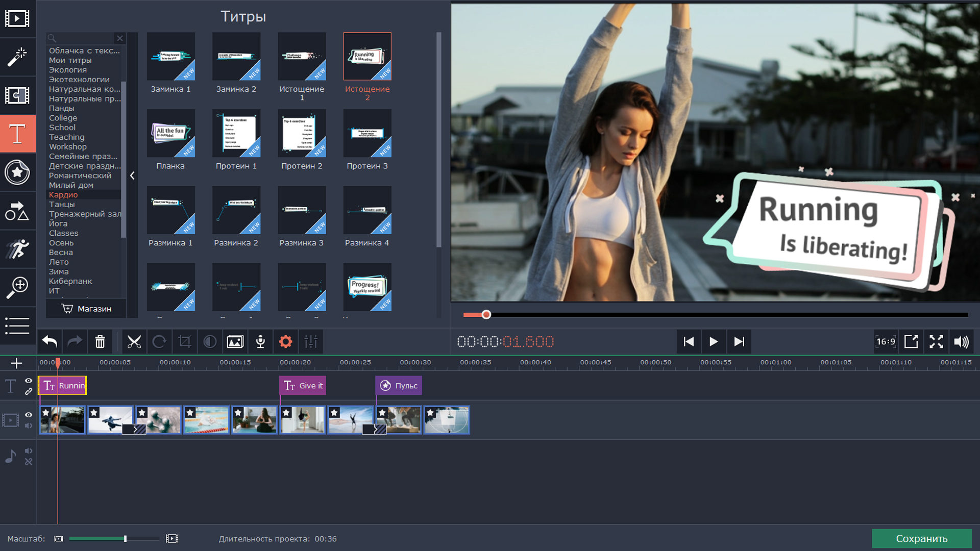Open the Transitions sidebar tab

pos(17,95)
